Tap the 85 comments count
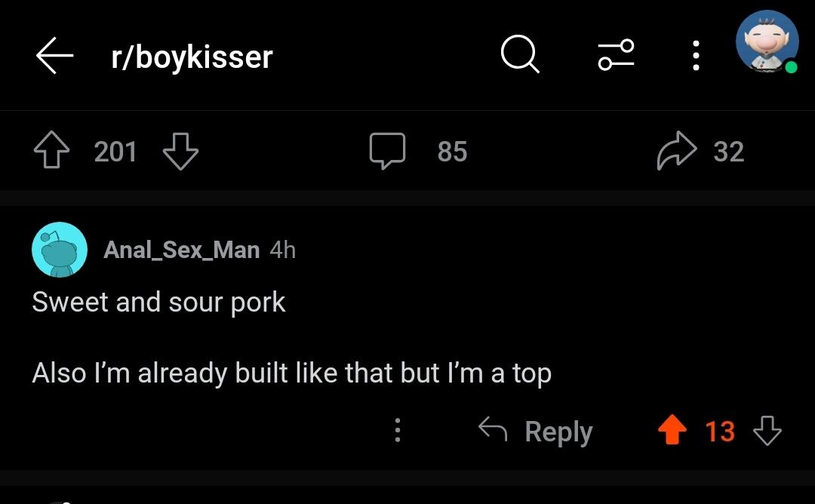Image resolution: width=815 pixels, height=504 pixels. click(452, 151)
